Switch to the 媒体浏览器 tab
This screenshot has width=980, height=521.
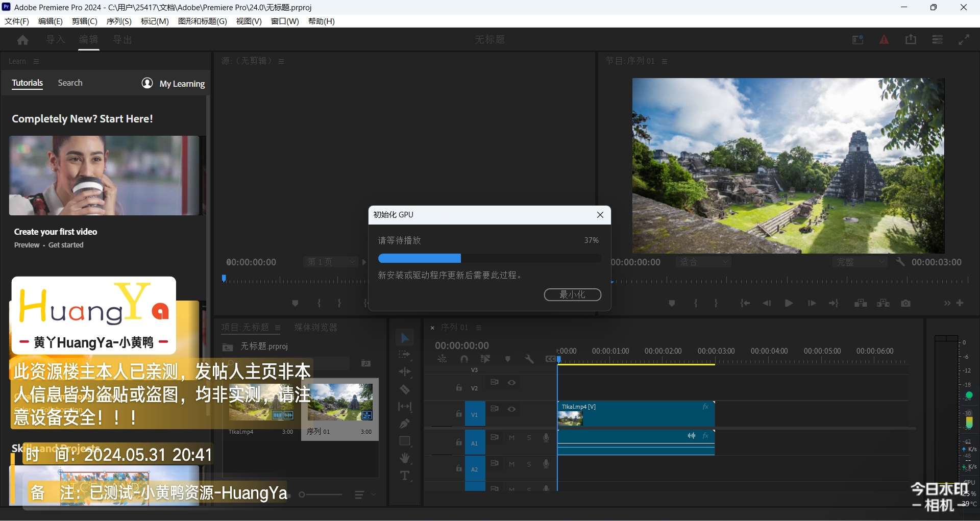315,328
